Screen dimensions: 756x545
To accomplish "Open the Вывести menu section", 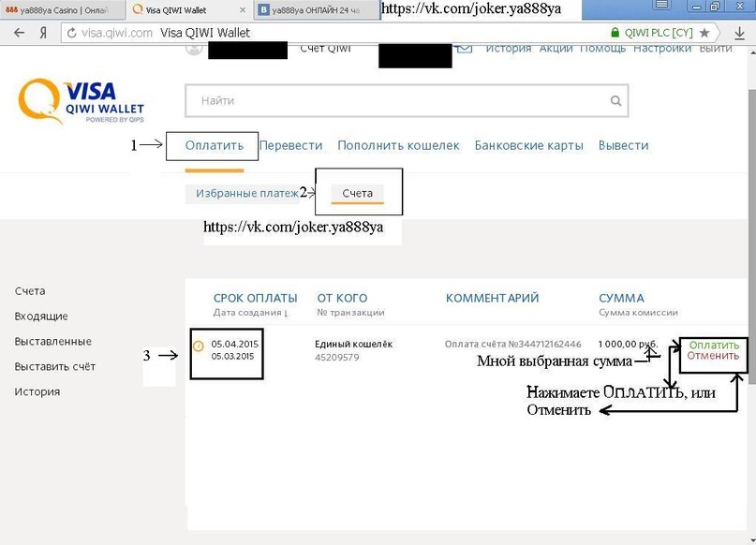I will (623, 145).
